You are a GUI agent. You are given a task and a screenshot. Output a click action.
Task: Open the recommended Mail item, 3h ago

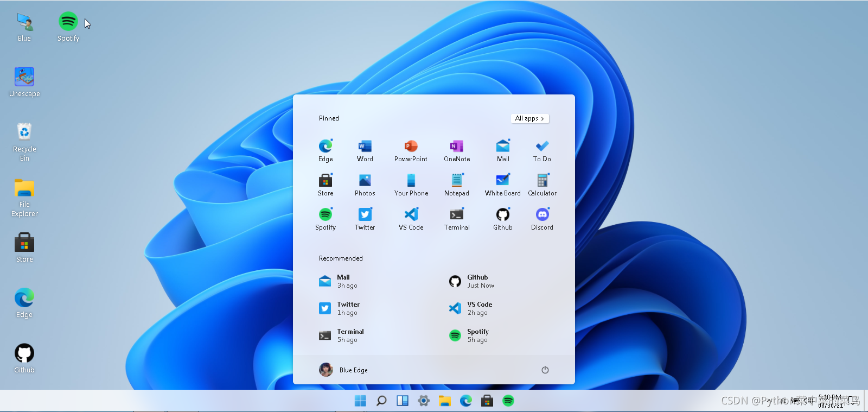(x=339, y=281)
